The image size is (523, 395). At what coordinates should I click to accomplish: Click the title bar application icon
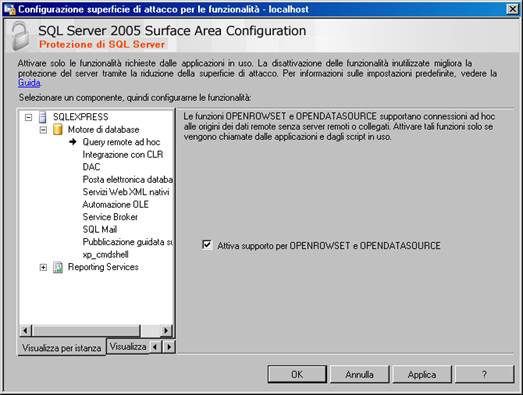[10, 9]
